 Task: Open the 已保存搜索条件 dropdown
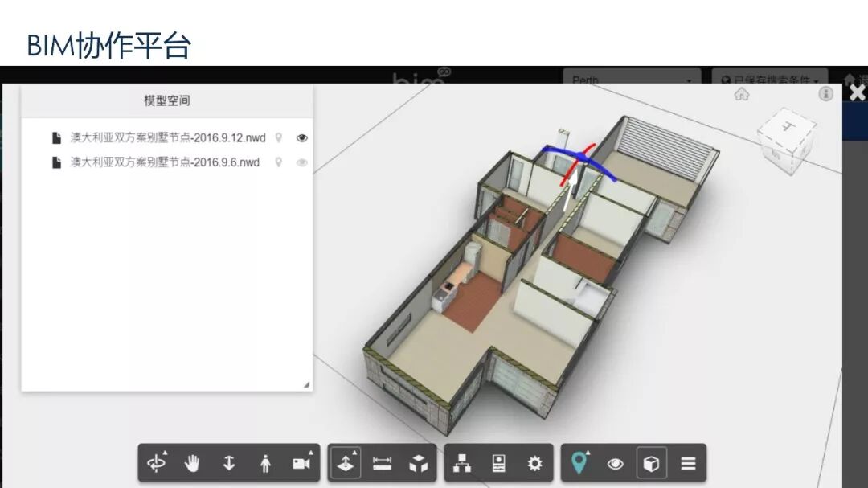coord(769,76)
